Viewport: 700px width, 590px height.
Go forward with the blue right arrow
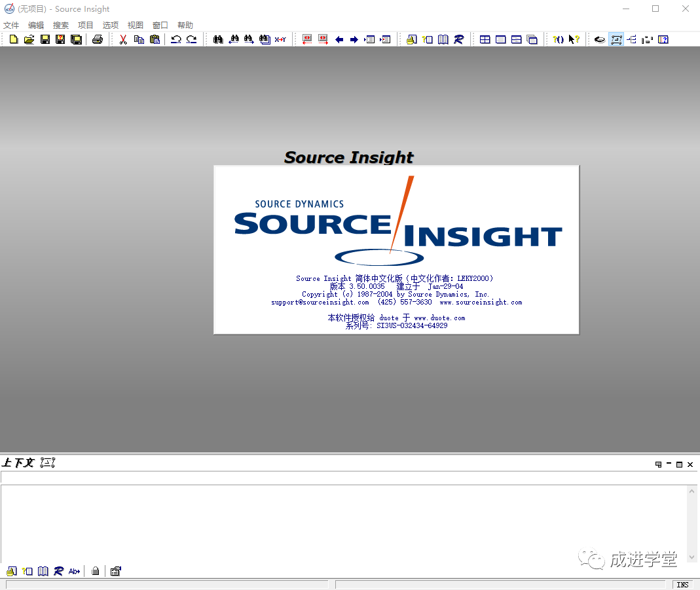[x=354, y=39]
